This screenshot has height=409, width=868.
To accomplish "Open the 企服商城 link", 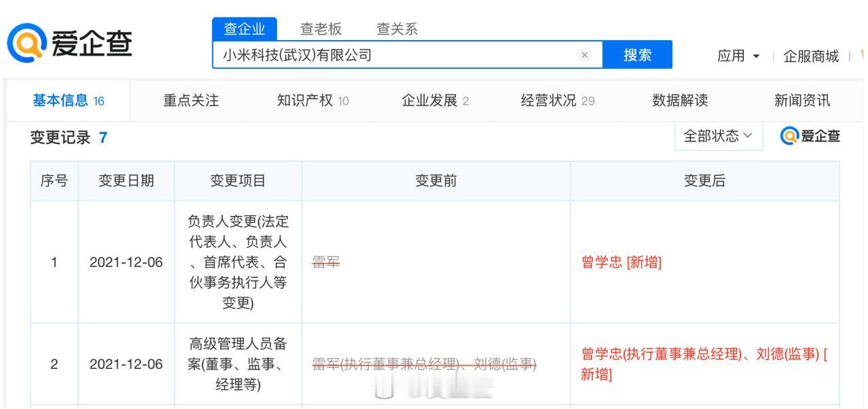I will click(811, 56).
